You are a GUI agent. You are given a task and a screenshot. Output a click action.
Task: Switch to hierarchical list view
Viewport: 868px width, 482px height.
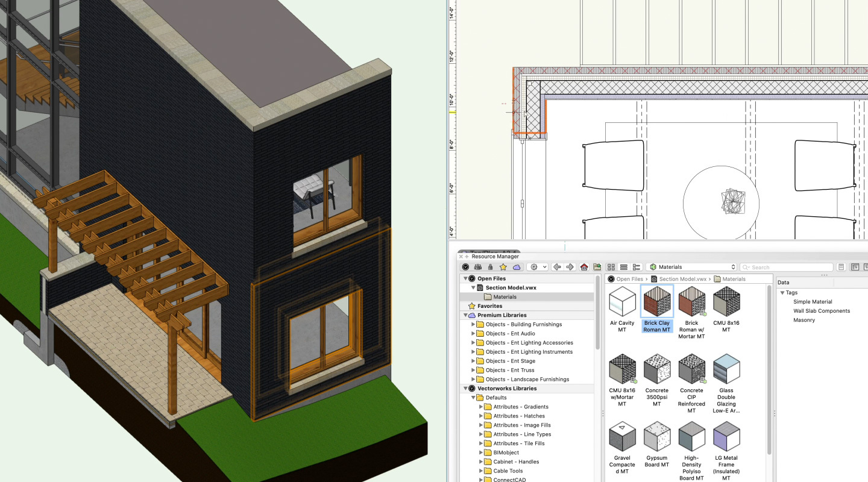pos(637,267)
